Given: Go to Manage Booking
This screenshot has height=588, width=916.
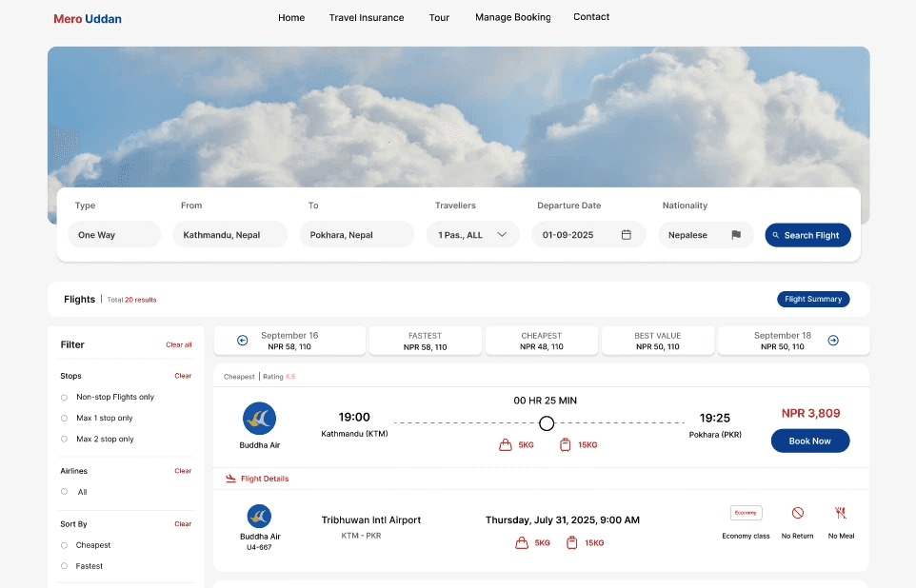Looking at the screenshot, I should (513, 17).
